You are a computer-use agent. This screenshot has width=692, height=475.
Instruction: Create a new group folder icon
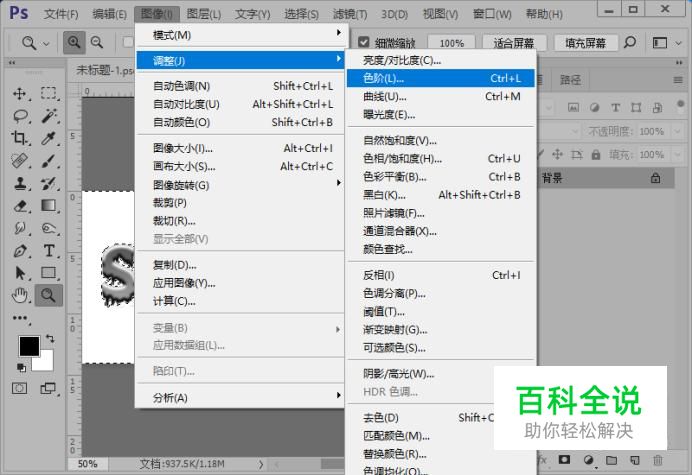[x=612, y=460]
